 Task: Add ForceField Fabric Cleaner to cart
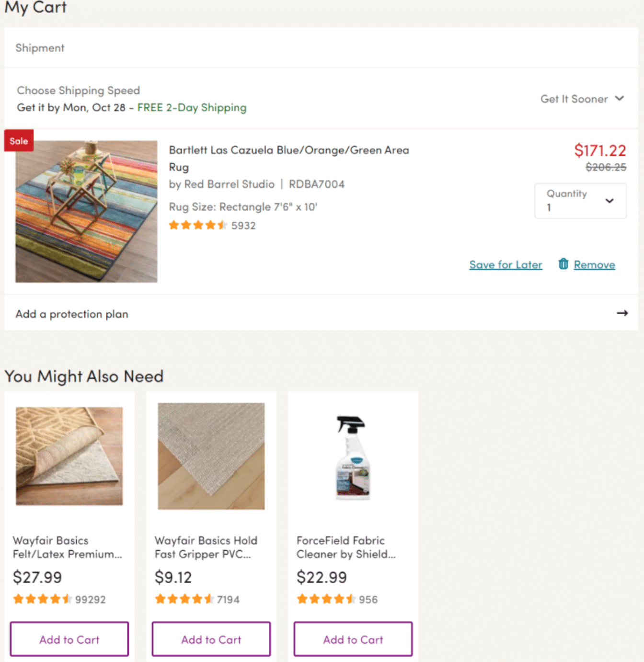(x=353, y=639)
